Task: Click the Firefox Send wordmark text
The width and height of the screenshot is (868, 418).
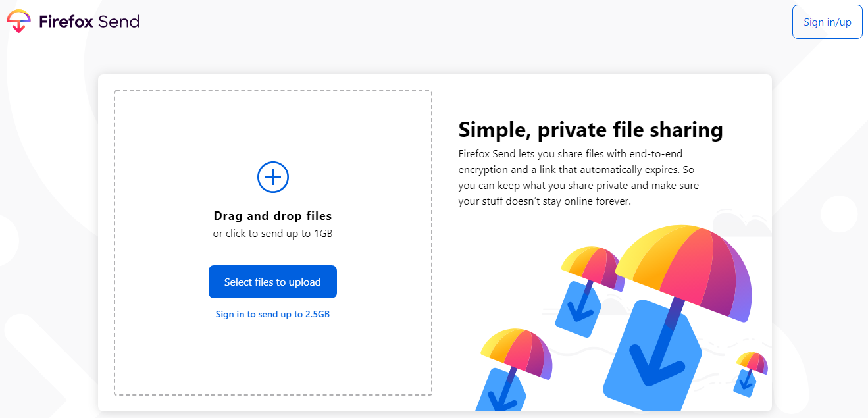Action: (89, 22)
